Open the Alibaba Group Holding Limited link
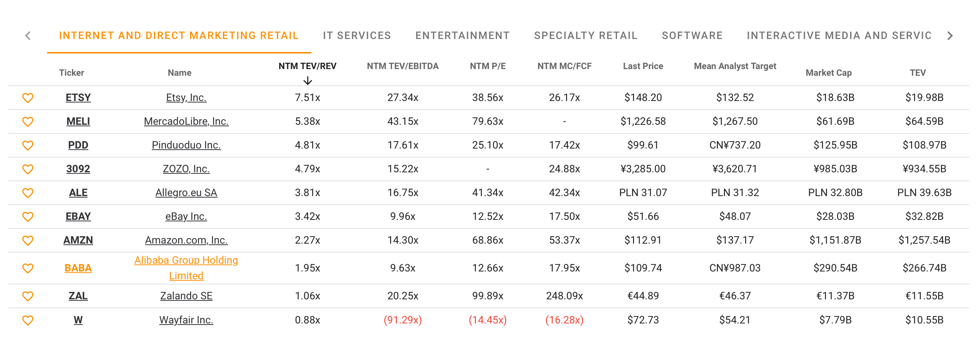Screen dimensions: 980x345 click(x=186, y=268)
